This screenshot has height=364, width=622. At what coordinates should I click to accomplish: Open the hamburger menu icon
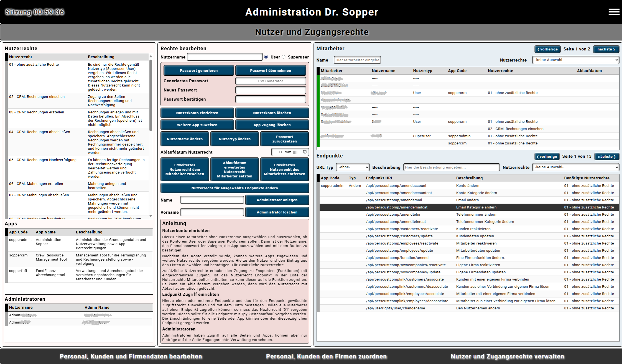[614, 12]
